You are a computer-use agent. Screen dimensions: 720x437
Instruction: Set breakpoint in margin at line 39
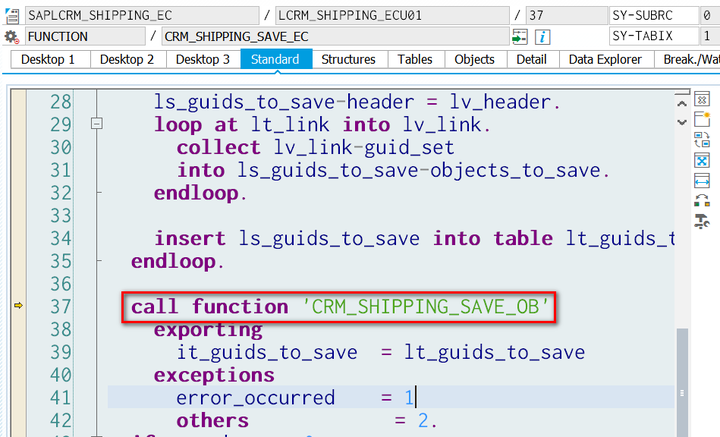(x=18, y=352)
